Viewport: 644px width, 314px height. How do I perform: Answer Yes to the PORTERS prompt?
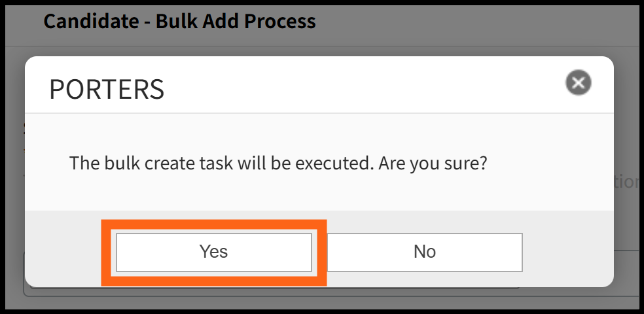pyautogui.click(x=214, y=252)
